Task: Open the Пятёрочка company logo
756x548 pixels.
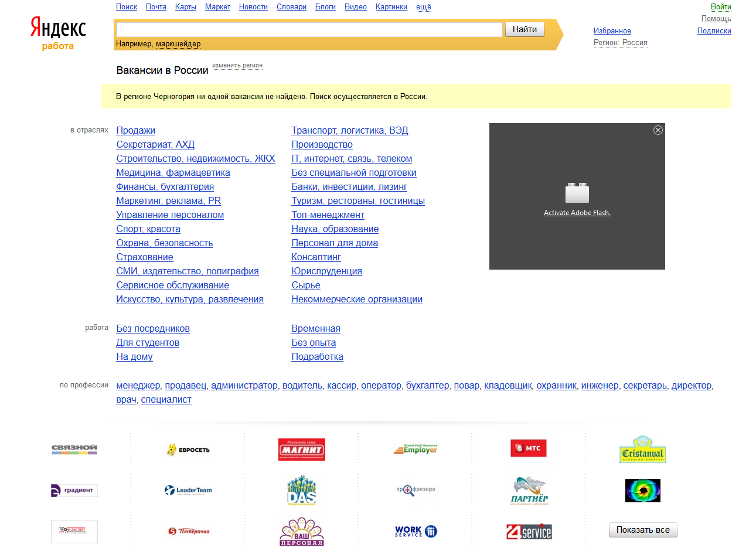Action: coord(188,531)
